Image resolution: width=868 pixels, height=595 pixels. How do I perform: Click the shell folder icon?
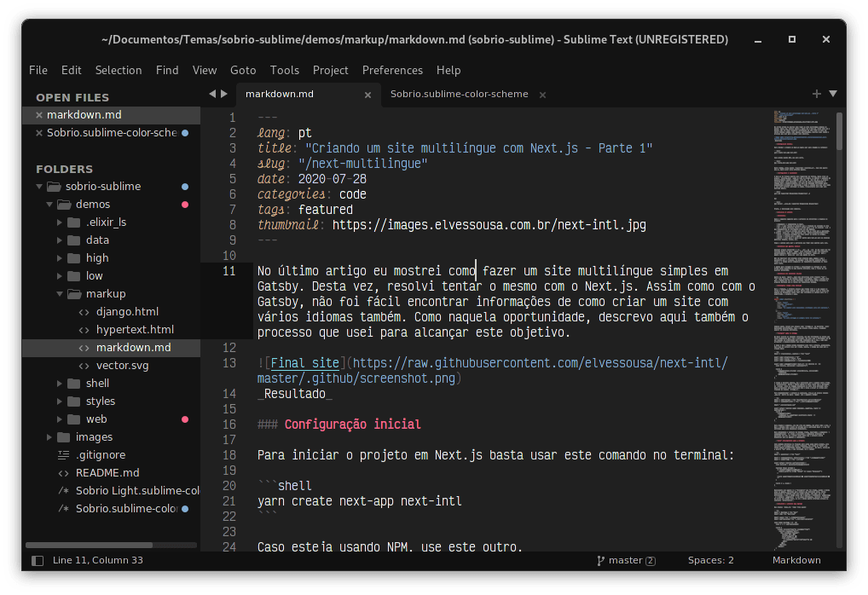(x=74, y=384)
